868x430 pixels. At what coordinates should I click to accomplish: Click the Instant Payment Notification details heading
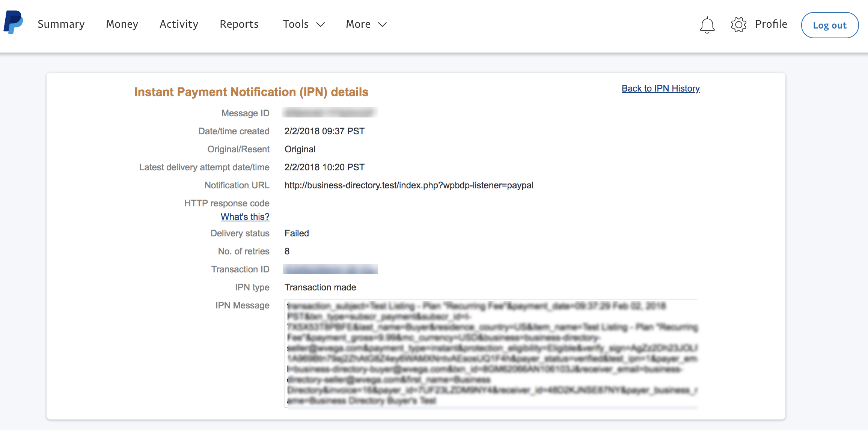[x=251, y=92]
